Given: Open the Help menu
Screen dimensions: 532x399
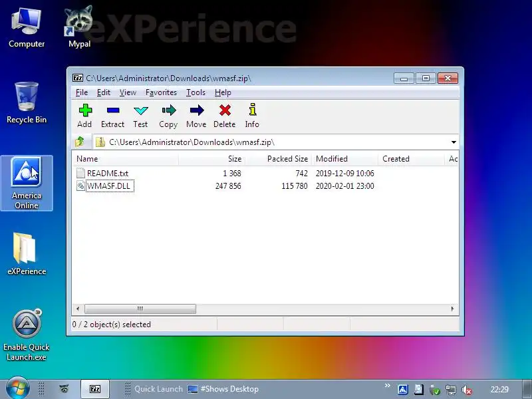Looking at the screenshot, I should pos(223,92).
